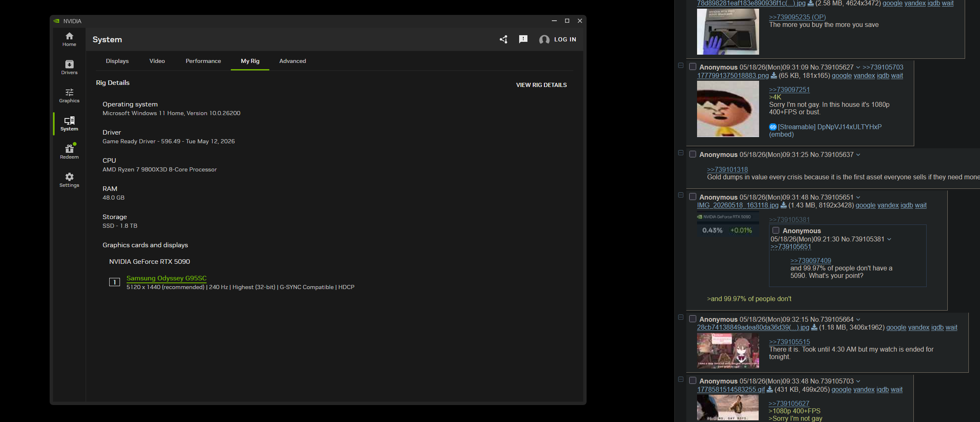This screenshot has height=422, width=980.
Task: Click the send feedback icon
Action: click(523, 39)
